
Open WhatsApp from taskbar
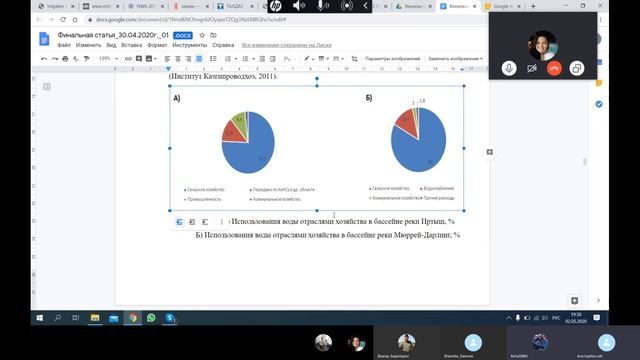pos(151,318)
